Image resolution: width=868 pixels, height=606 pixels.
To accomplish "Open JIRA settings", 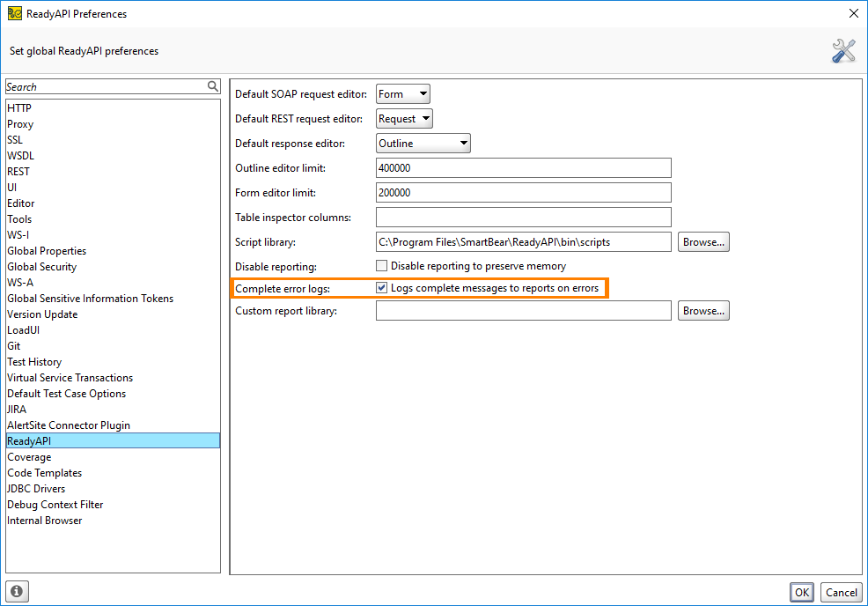I will pos(113,410).
